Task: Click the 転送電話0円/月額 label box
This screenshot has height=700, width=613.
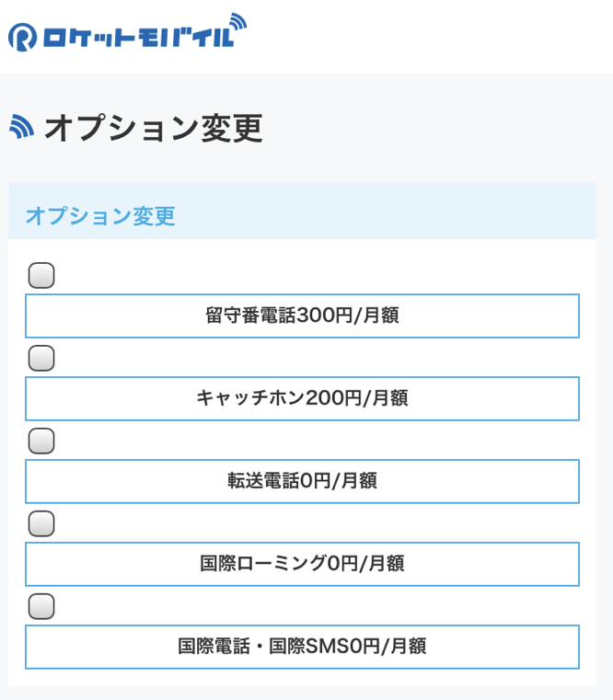Action: (302, 481)
